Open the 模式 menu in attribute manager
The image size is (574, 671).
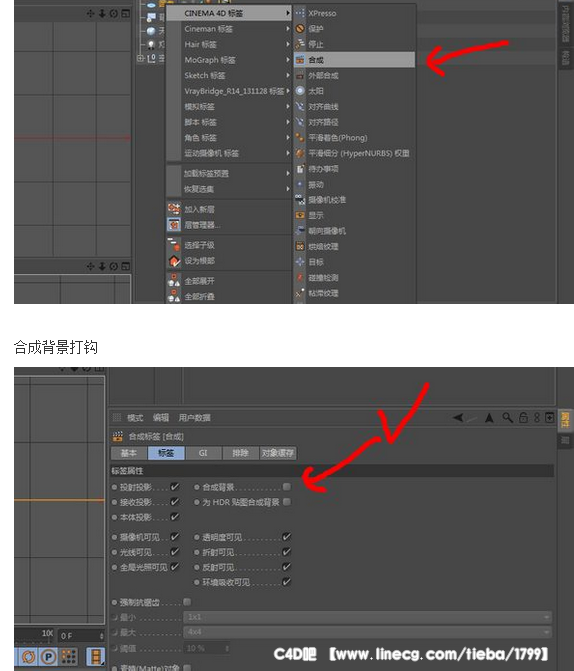coord(135,418)
